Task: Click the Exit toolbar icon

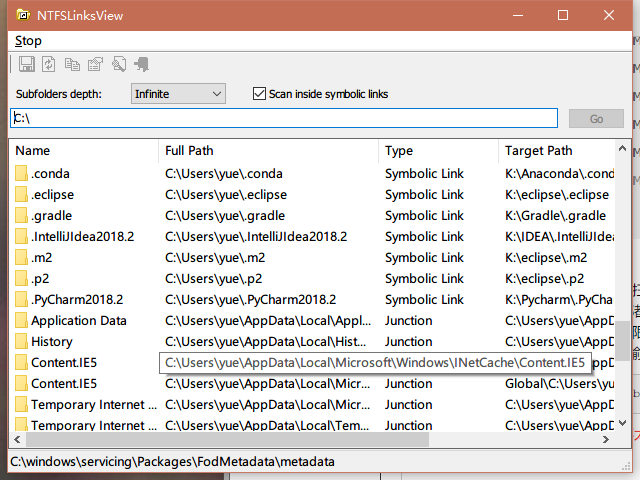Action: pos(141,64)
